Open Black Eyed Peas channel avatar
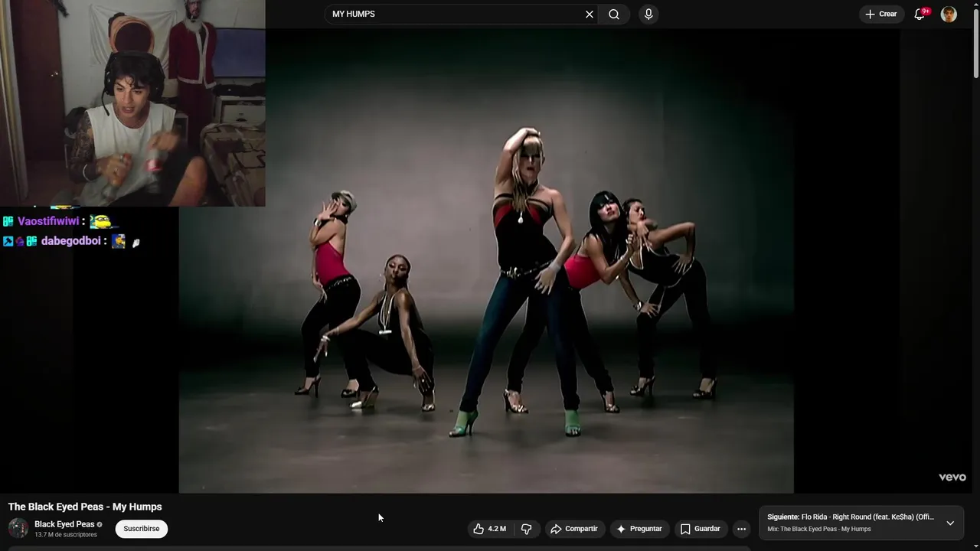The image size is (980, 551). click(x=18, y=529)
